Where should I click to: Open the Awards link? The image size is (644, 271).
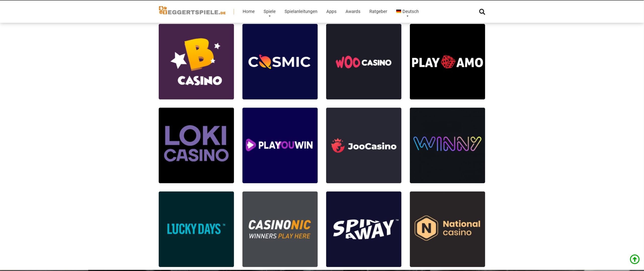353,11
